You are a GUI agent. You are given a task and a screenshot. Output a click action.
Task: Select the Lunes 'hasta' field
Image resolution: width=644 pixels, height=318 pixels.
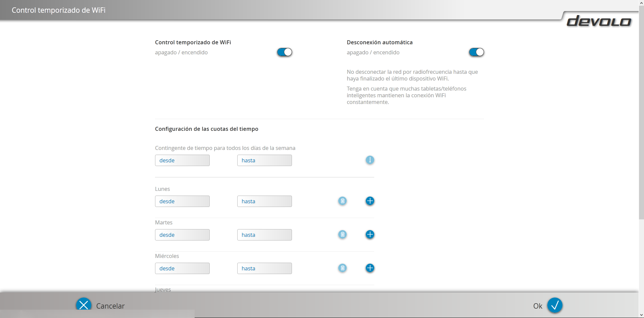[x=264, y=201]
